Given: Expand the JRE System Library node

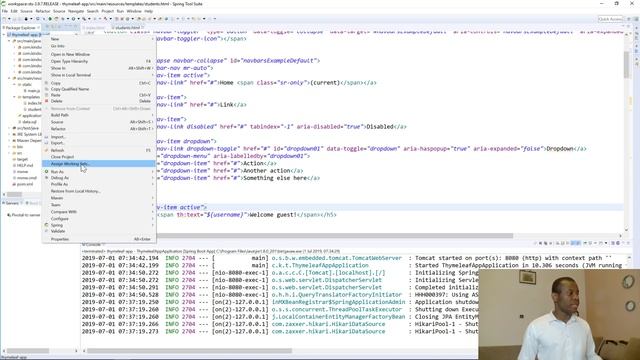Looking at the screenshot, I should click(x=9, y=134).
